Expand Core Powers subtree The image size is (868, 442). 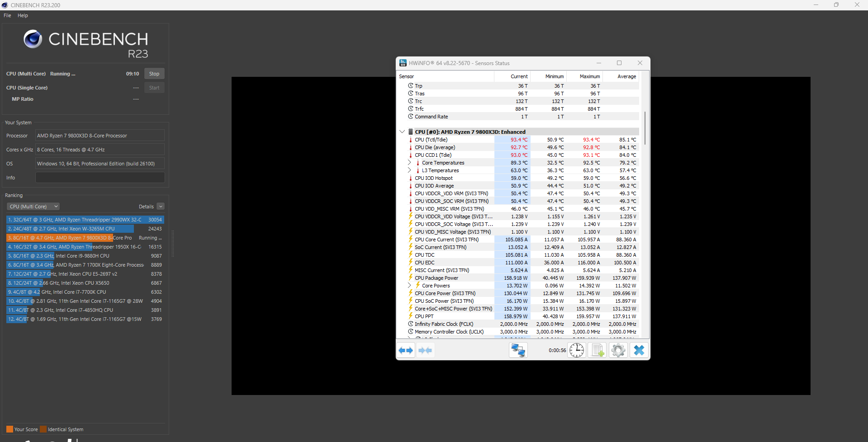tap(409, 286)
